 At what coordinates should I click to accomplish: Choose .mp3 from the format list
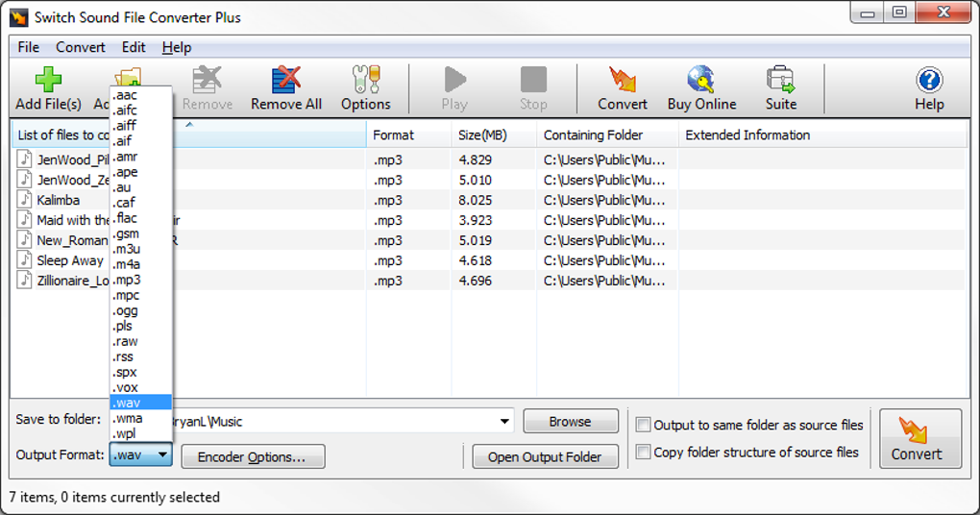pos(140,280)
